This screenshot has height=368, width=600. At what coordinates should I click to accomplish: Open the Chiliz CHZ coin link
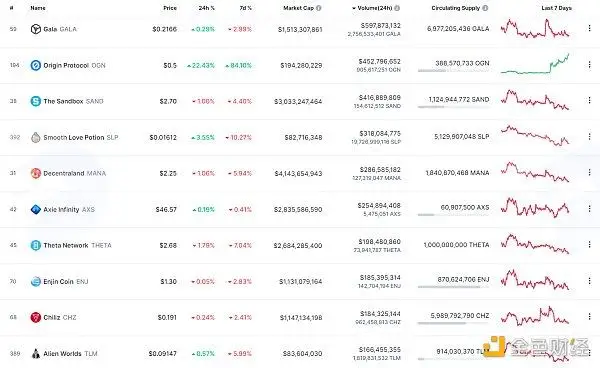60,318
